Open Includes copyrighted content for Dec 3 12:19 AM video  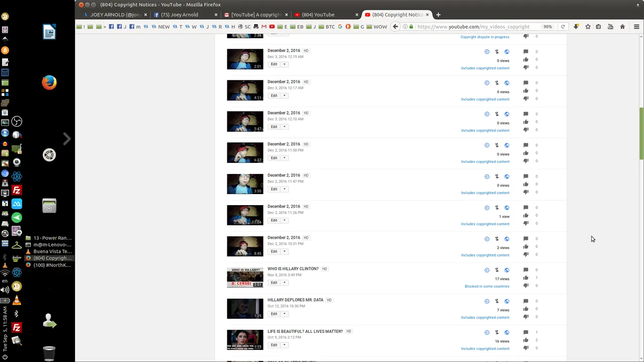(x=485, y=68)
